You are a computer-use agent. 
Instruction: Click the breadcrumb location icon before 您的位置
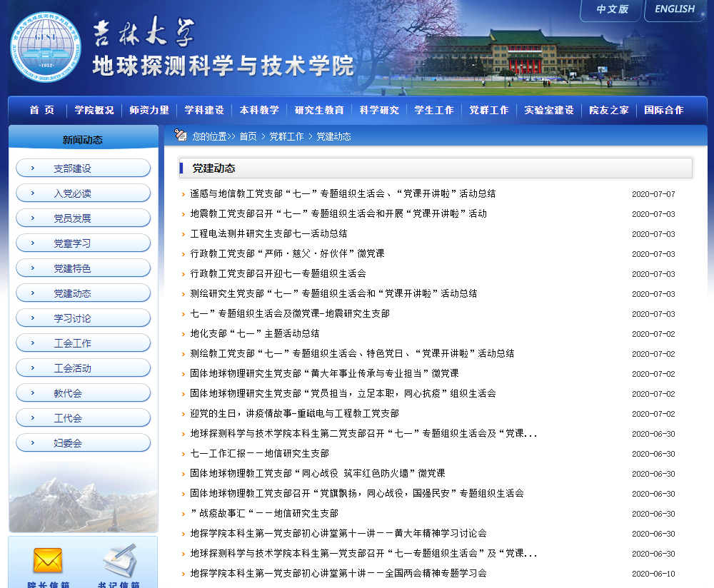[181, 136]
